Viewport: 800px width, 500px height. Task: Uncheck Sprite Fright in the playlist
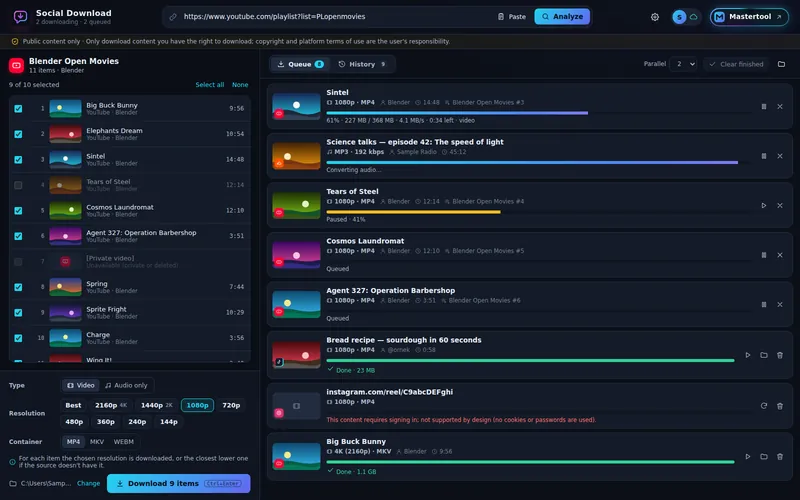18,313
